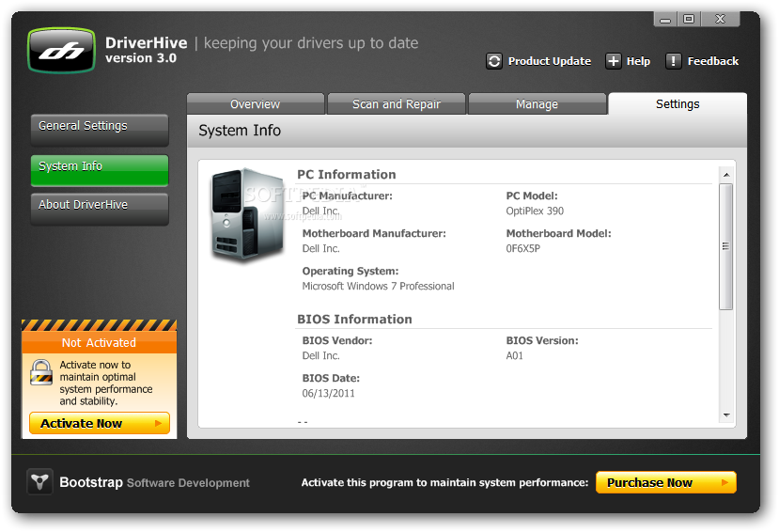Image resolution: width=779 pixels, height=532 pixels.
Task: Open the Manage tab
Action: click(538, 103)
